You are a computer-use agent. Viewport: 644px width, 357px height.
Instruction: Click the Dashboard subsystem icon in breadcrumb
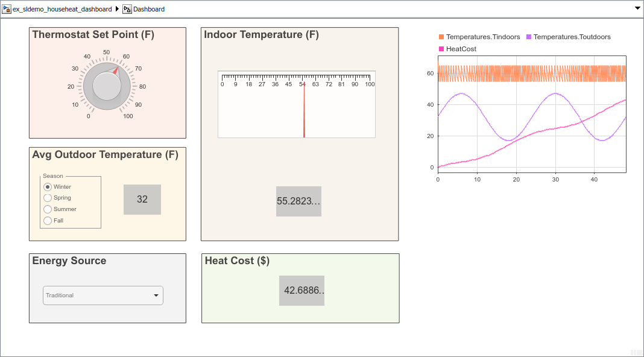click(127, 8)
